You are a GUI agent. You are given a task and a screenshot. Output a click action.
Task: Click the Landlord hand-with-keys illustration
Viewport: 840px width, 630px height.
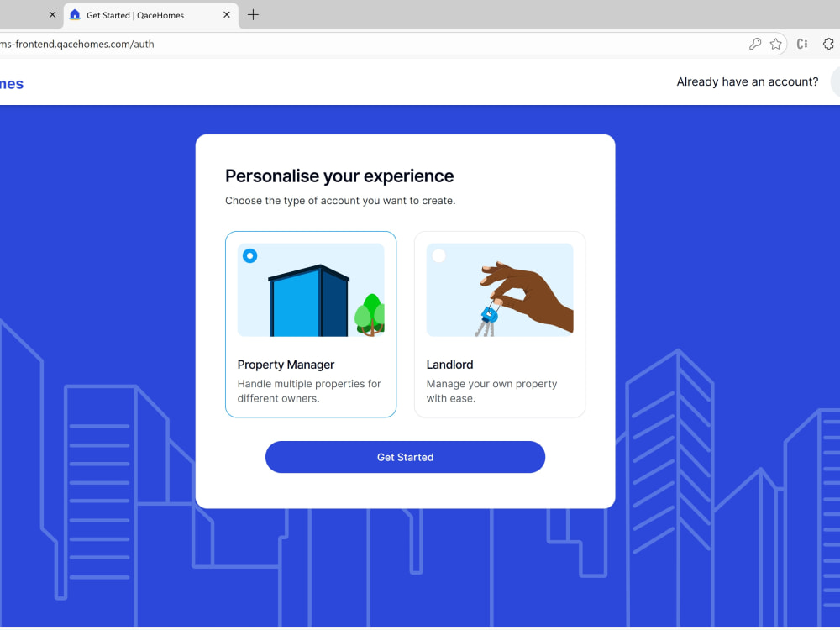coord(500,290)
